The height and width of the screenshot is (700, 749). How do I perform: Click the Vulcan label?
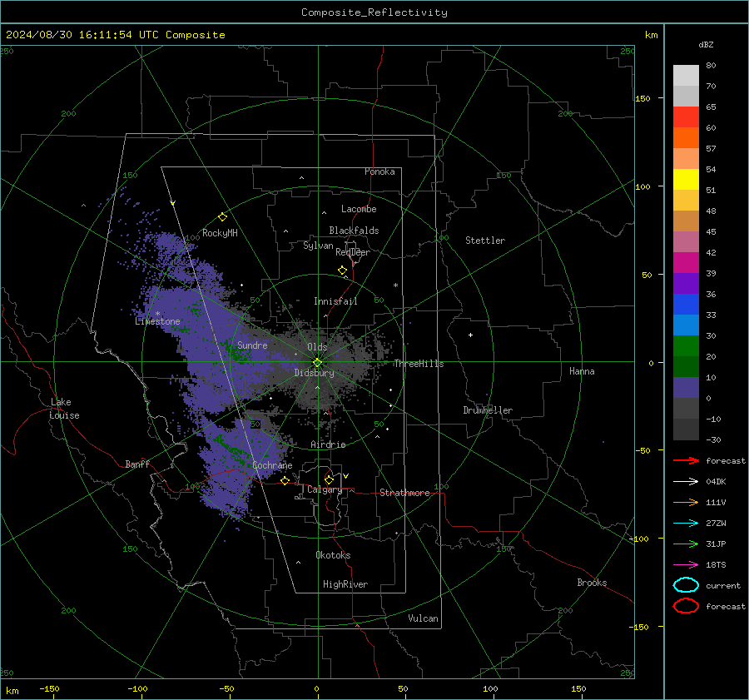tap(423, 618)
